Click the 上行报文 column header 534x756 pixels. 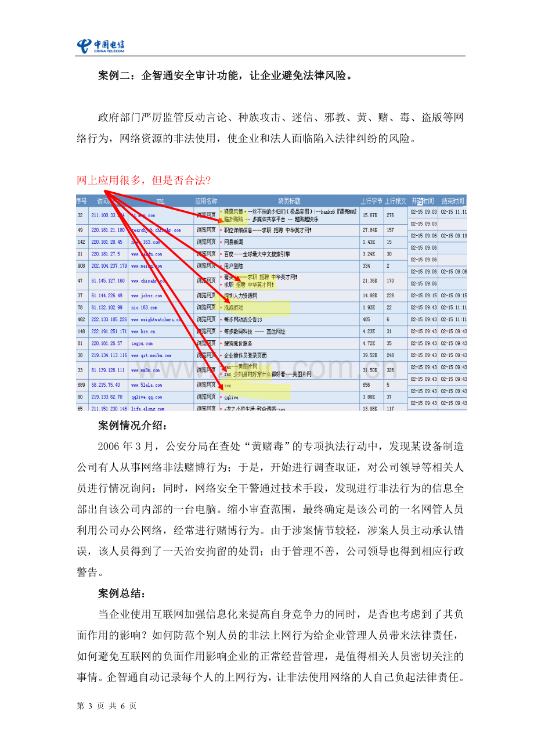click(395, 201)
